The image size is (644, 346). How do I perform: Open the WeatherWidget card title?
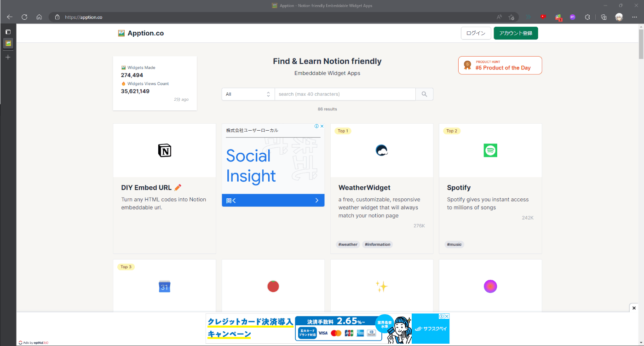click(364, 188)
